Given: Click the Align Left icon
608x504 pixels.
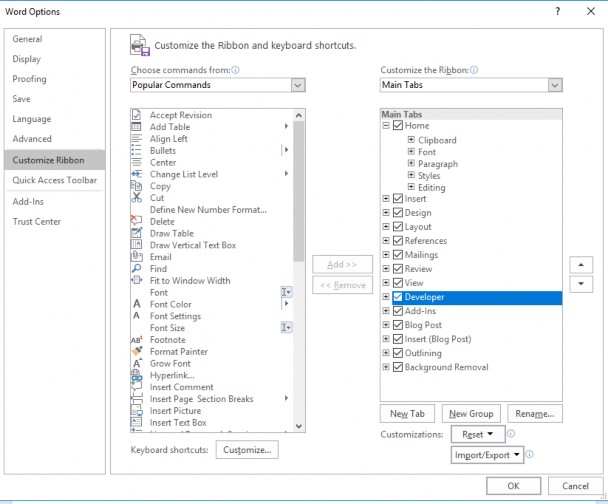Looking at the screenshot, I should tap(136, 138).
